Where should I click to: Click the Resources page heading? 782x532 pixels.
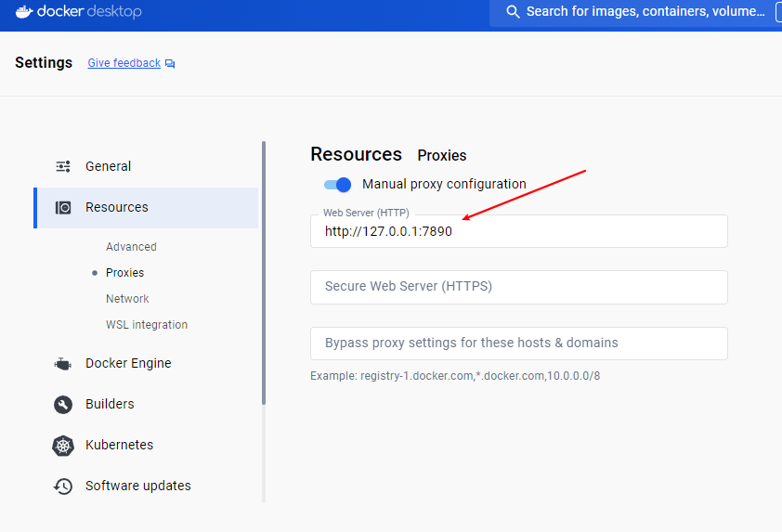(x=356, y=154)
